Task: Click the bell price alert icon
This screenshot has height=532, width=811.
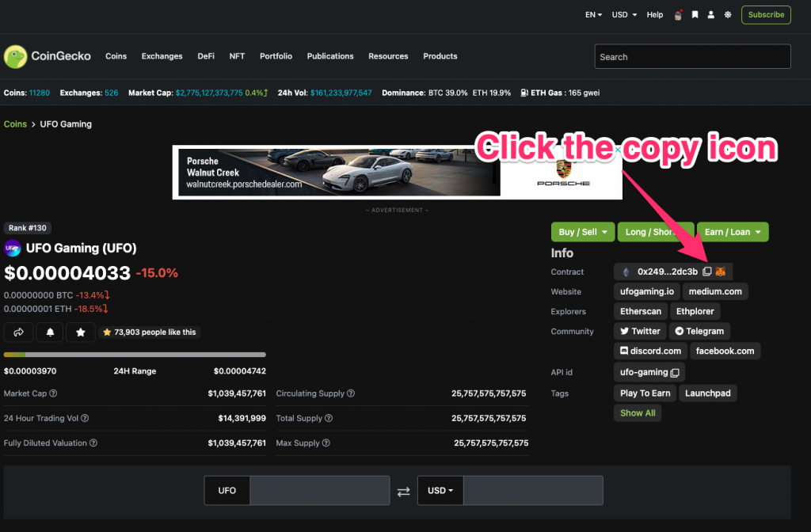Action: [x=50, y=332]
